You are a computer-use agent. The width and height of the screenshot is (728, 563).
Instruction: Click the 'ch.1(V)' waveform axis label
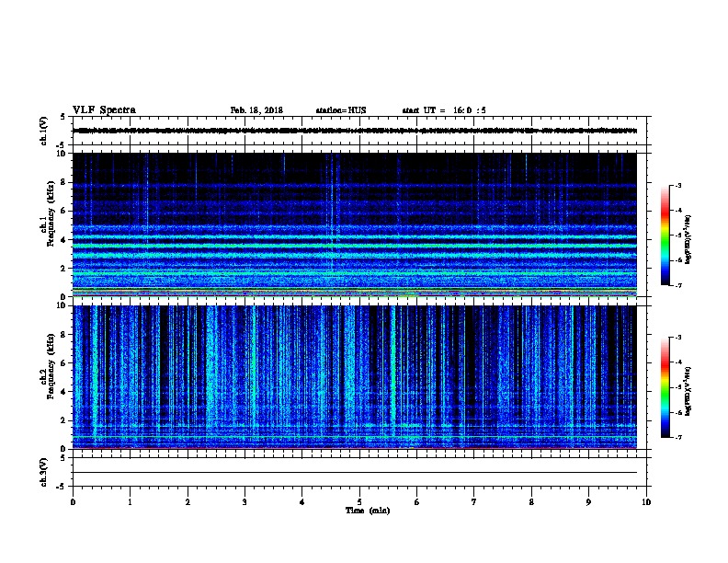(44, 131)
